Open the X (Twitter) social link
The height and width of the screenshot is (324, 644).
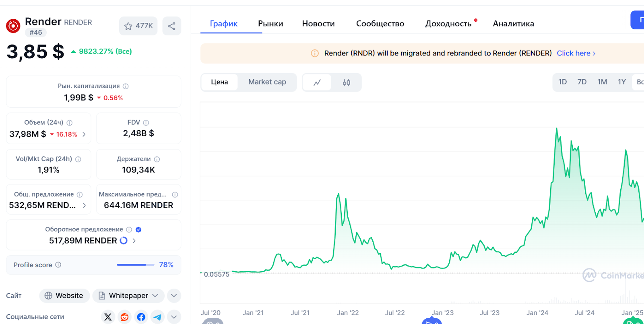click(x=108, y=317)
